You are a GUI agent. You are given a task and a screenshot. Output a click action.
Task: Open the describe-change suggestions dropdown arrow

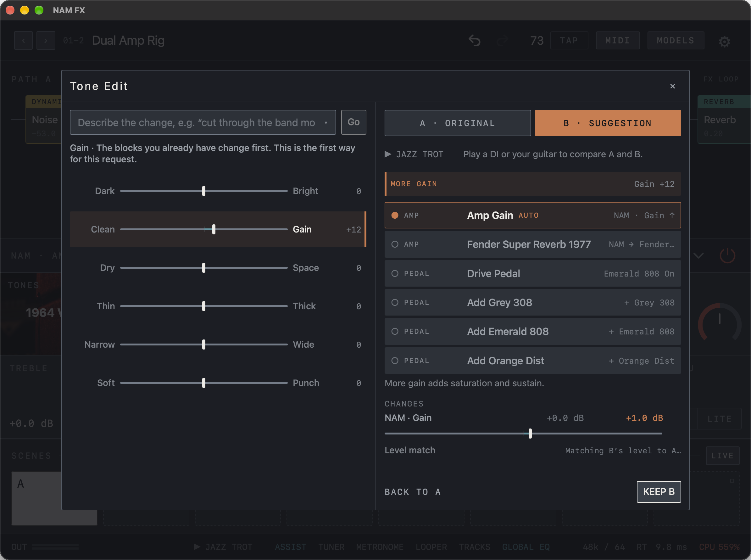[x=326, y=123]
